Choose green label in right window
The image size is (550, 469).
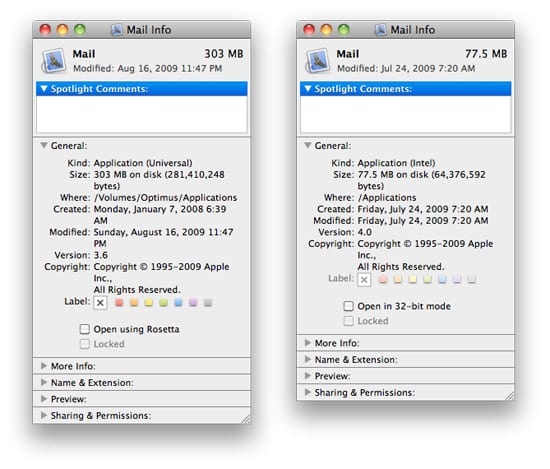tap(427, 279)
